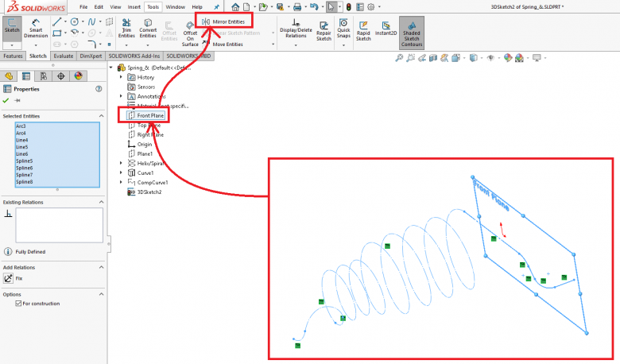This screenshot has height=364, width=620.
Task: Select the Circle sketch tool
Action: [x=75, y=21]
